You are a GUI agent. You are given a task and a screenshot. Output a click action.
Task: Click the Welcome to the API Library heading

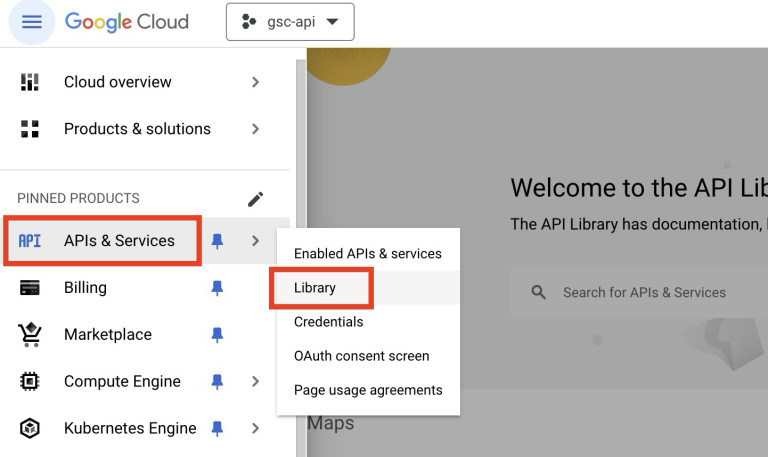pos(639,188)
